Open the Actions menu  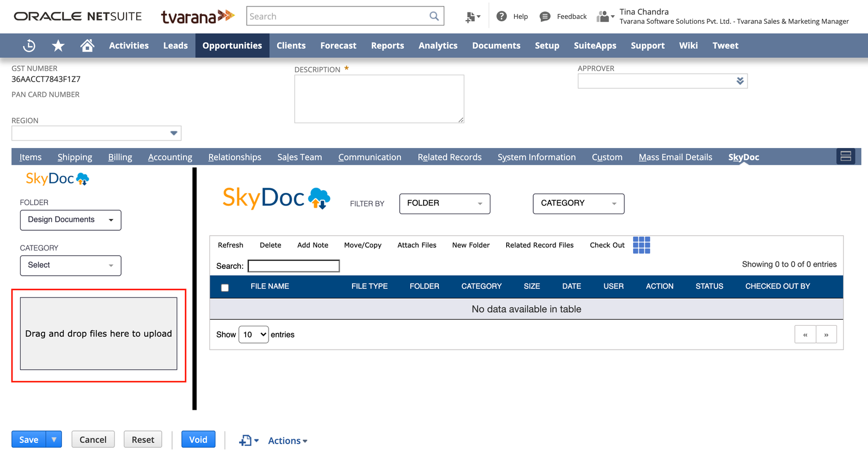(288, 441)
